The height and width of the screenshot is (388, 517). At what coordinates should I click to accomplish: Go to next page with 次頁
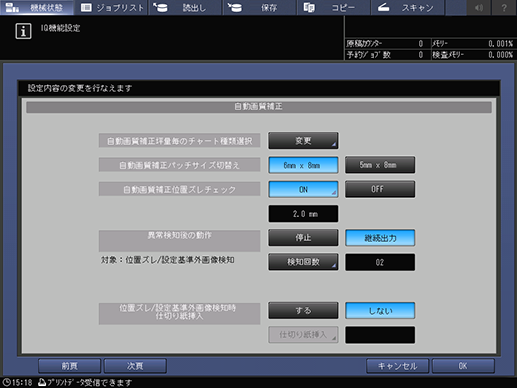click(135, 366)
